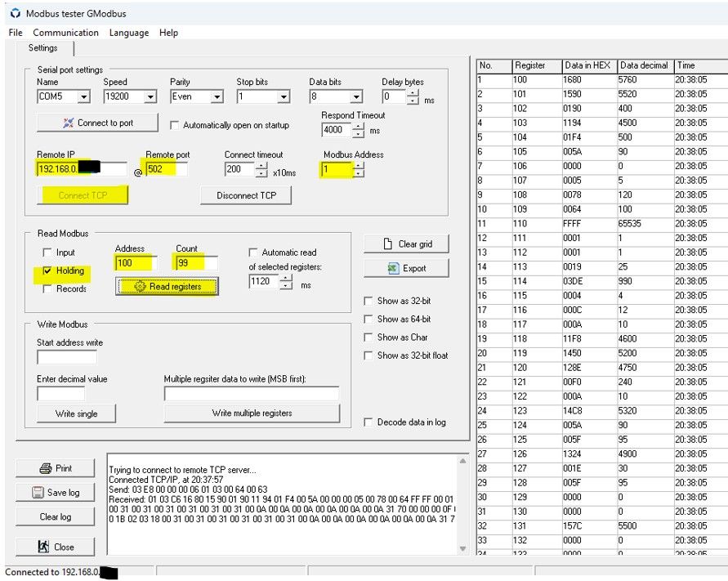Image resolution: width=728 pixels, height=581 pixels.
Task: Click the GModbus app icon in title bar
Action: coord(15,14)
